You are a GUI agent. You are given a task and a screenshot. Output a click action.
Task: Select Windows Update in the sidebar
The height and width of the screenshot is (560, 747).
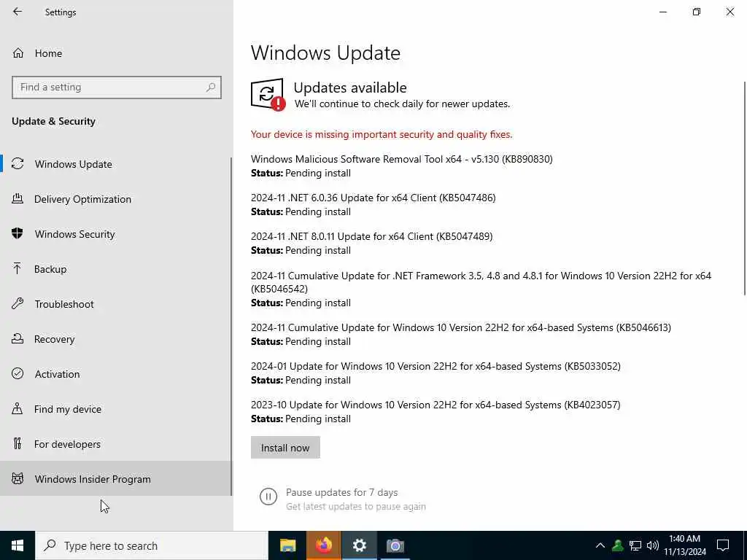[x=116, y=164]
